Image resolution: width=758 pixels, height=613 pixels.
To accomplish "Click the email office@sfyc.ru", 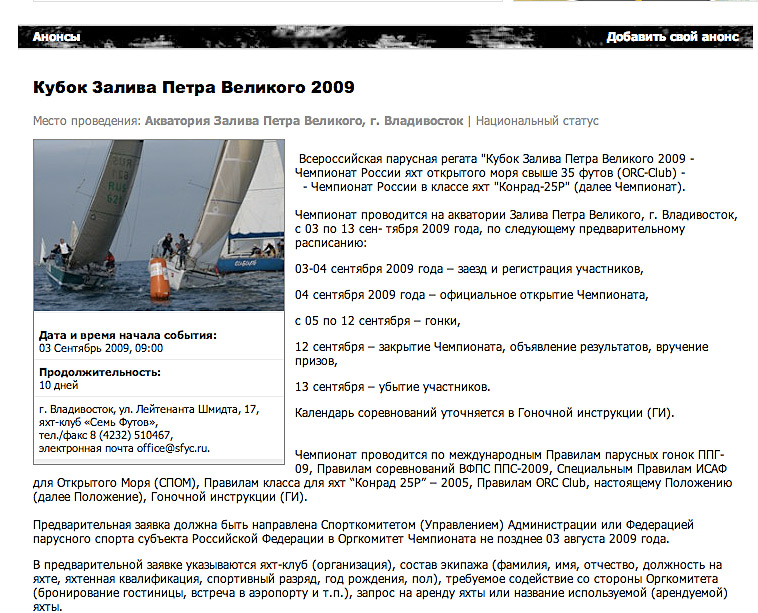I will tap(173, 448).
